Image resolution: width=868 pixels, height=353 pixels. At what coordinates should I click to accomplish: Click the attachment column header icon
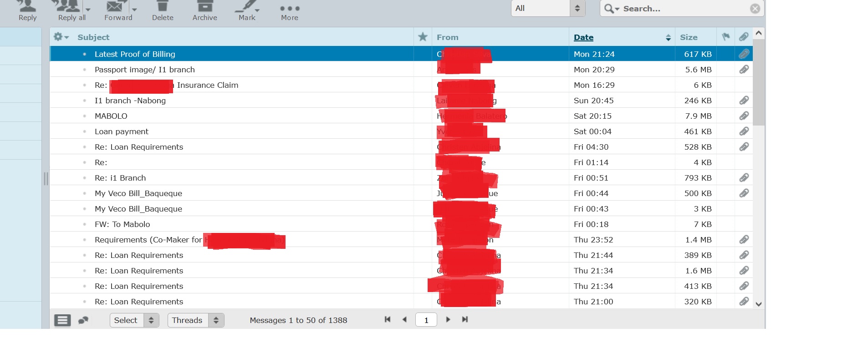(744, 37)
